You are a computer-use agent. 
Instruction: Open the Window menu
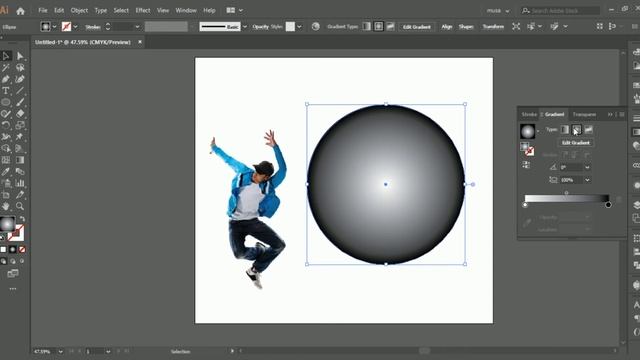click(x=186, y=10)
